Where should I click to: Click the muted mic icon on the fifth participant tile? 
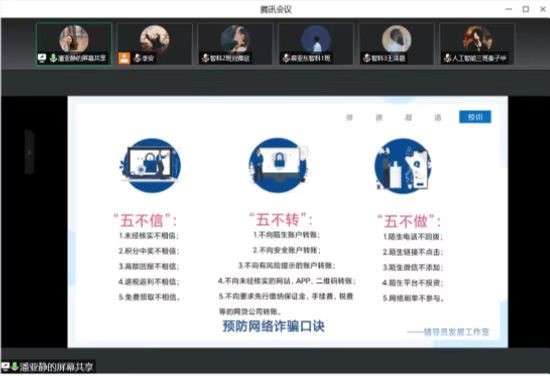pos(367,58)
